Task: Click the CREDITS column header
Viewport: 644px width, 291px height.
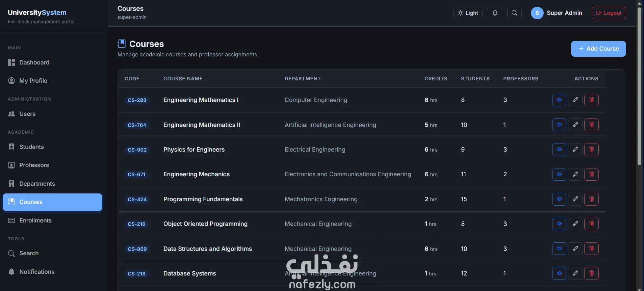Action: 436,79
